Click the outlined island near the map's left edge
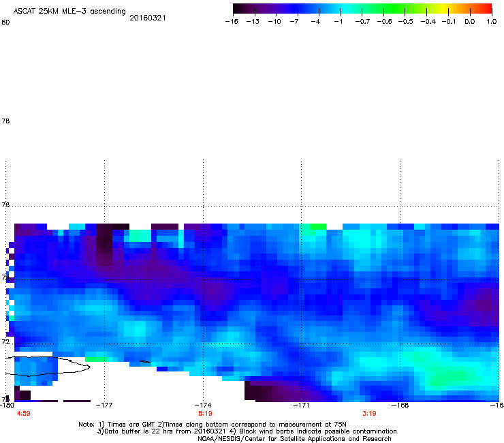The width and height of the screenshot is (504, 443). click(x=48, y=366)
